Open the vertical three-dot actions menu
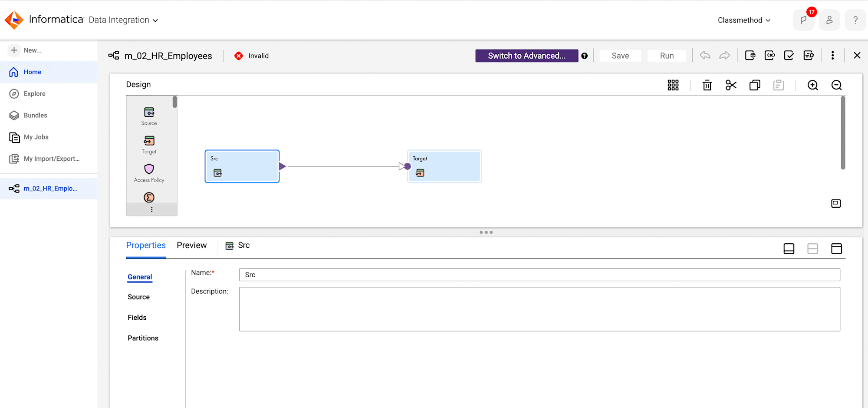 [832, 56]
